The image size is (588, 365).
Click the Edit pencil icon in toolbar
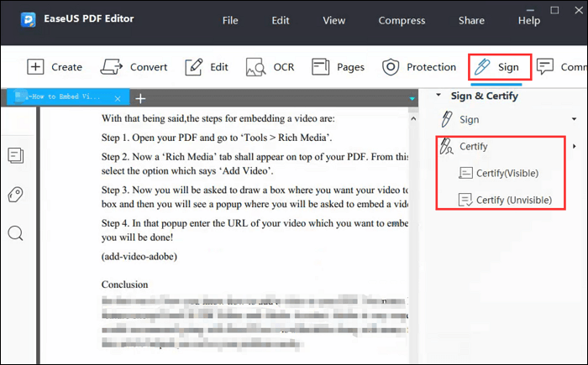(194, 67)
